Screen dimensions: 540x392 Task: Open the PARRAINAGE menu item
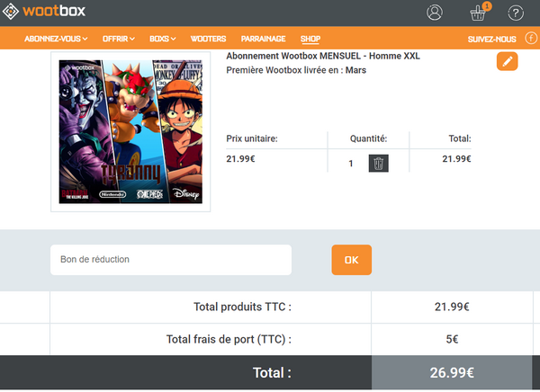263,39
